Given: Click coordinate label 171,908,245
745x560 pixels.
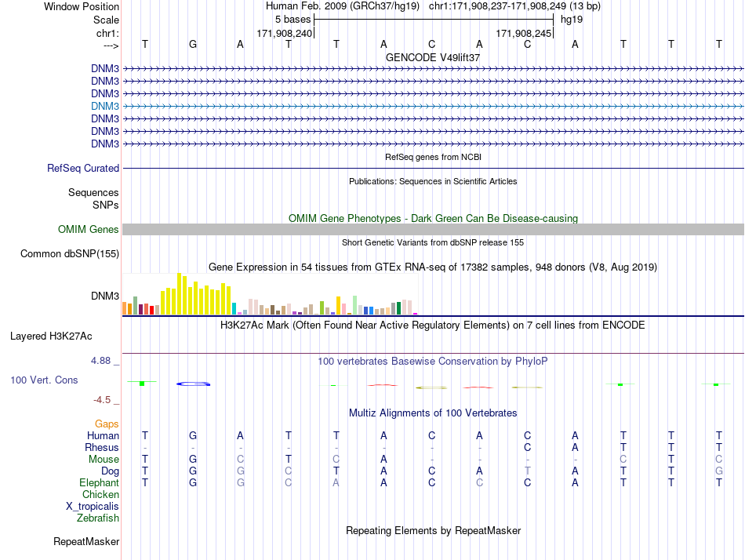Looking at the screenshot, I should coord(524,33).
